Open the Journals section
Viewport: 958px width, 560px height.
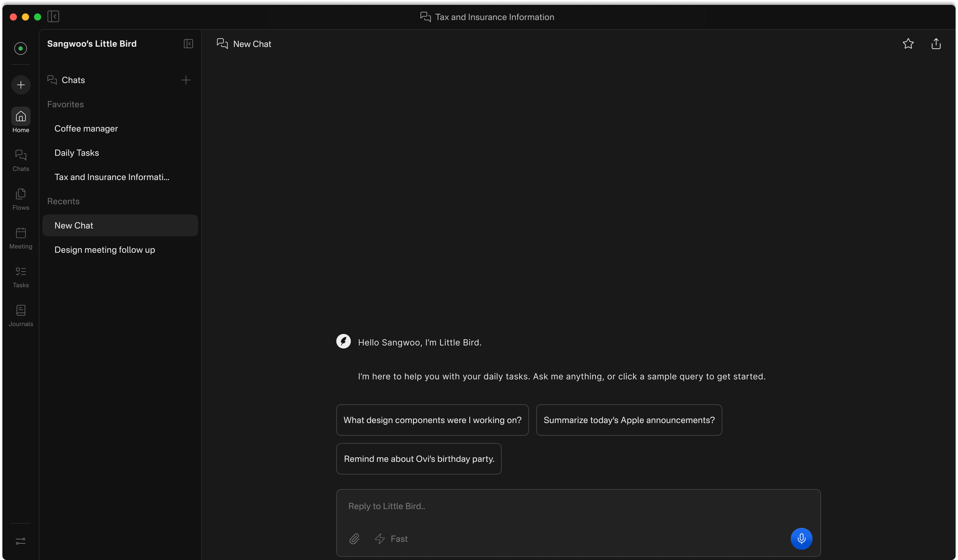coord(21,315)
